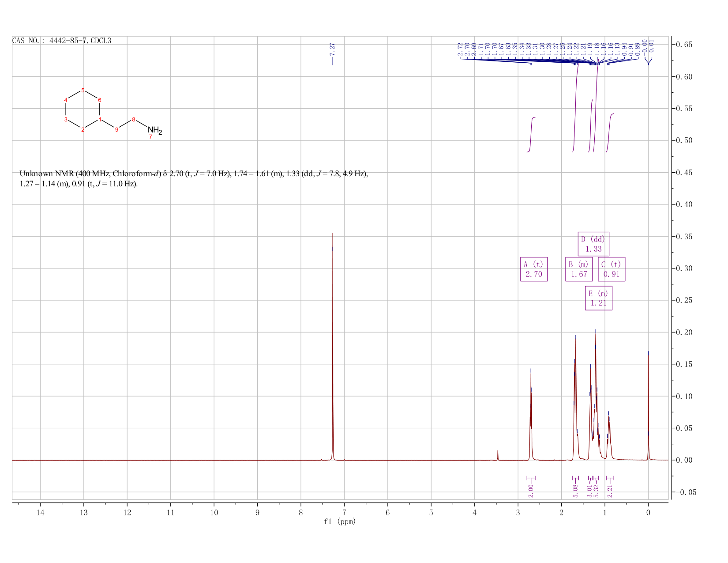The width and height of the screenshot is (728, 563).
Task: Click atom number 9 in the structure
Action: 116,129
